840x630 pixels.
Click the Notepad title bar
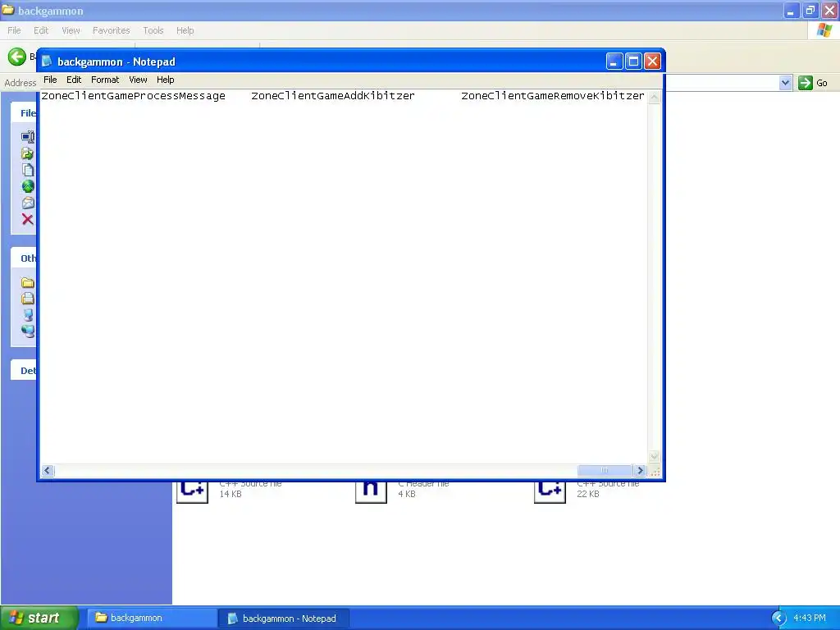351,61
